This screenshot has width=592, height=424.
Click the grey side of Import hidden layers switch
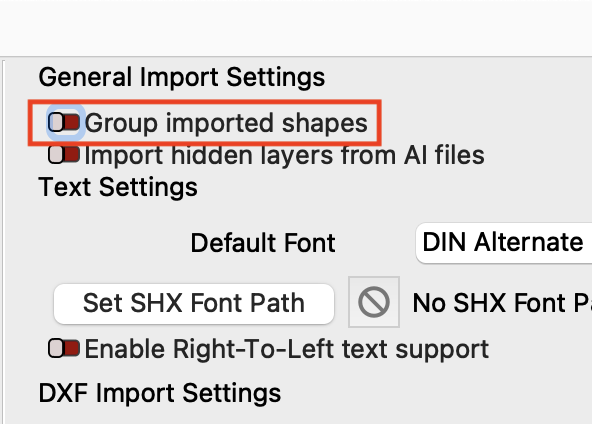coord(56,155)
